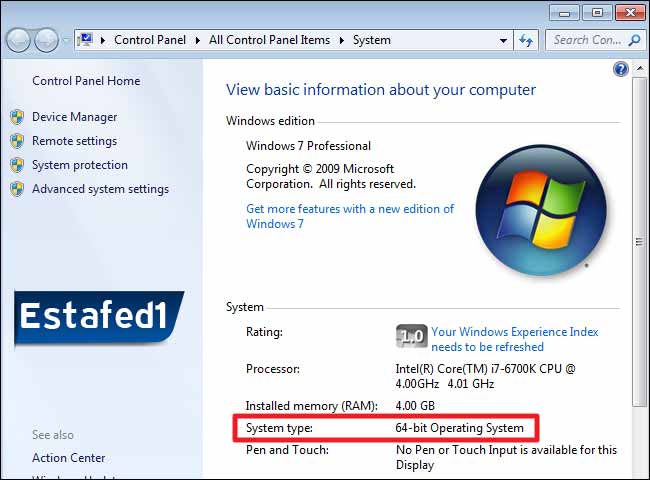Click the Search Control Panel field
The width and height of the screenshot is (650, 480).
(587, 40)
